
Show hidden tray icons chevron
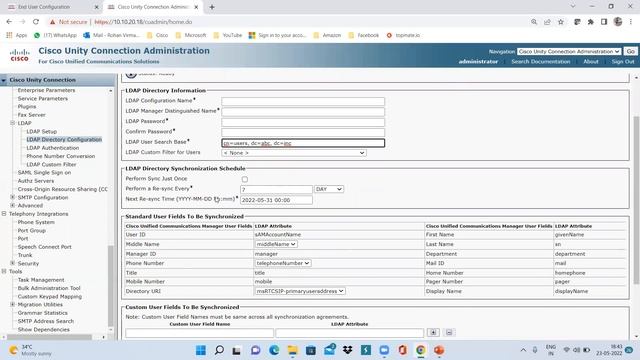click(523, 350)
